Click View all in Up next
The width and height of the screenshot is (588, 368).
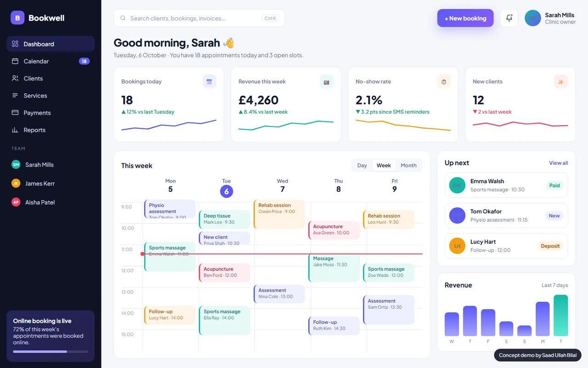(558, 163)
